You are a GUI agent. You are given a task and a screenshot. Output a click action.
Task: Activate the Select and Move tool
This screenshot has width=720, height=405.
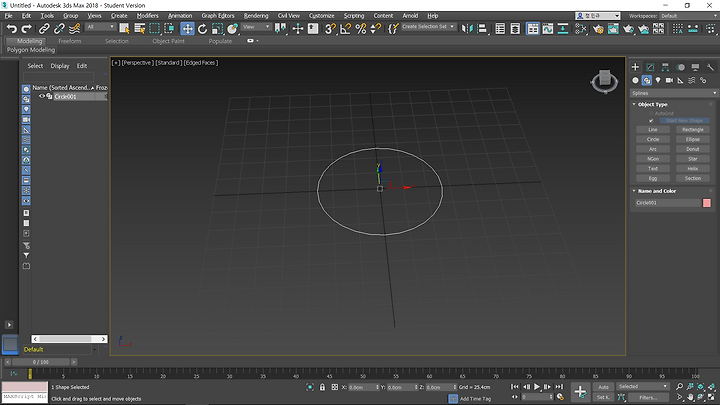pos(187,28)
